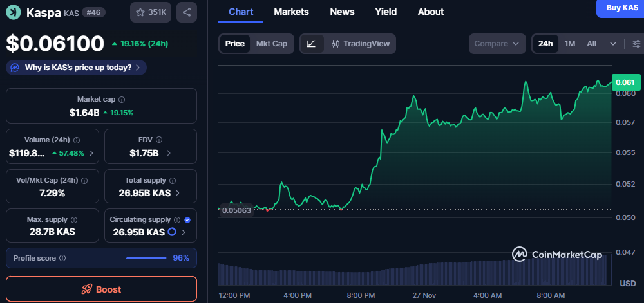The width and height of the screenshot is (644, 303).
Task: Click the 19.16% (24h) change text
Action: point(144,44)
